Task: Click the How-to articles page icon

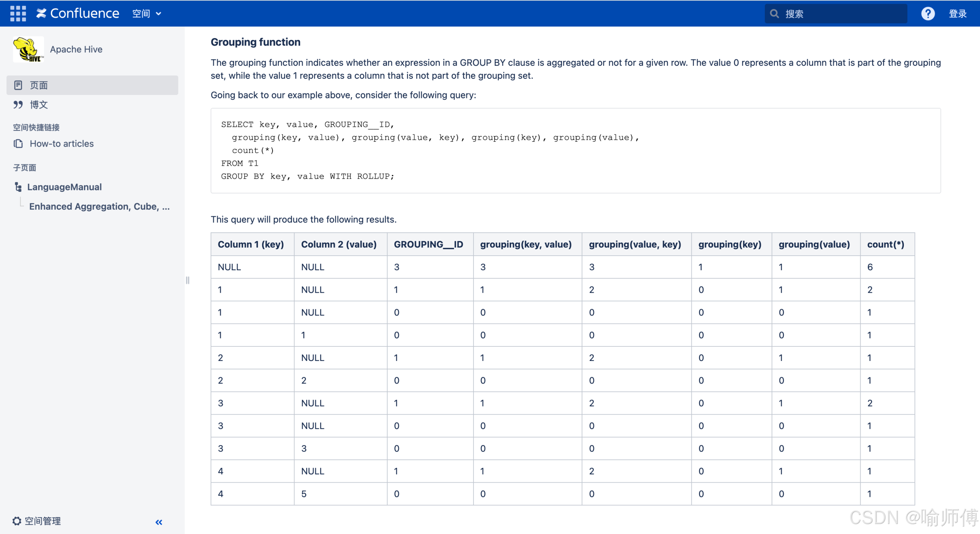Action: [x=18, y=144]
